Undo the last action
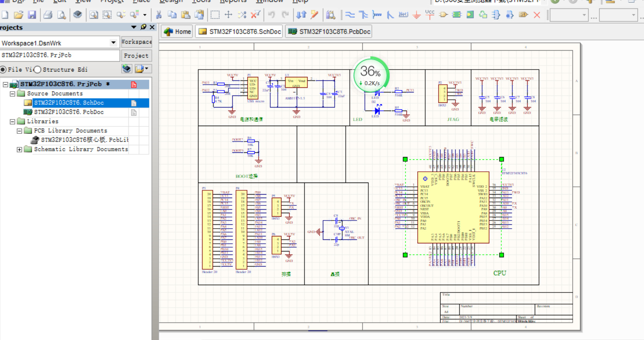The image size is (644, 340). 272,15
